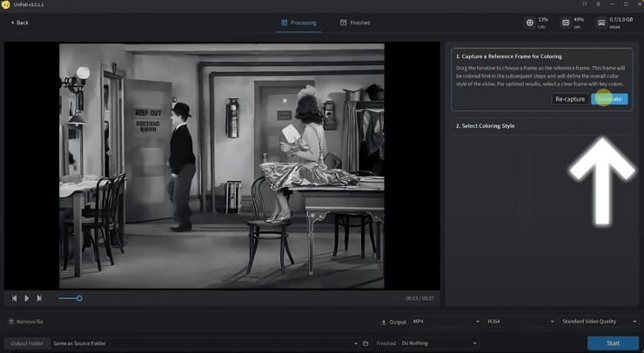This screenshot has height=353, width=644.
Task: Open the Same as Source Folder dropdown
Action: [x=205, y=343]
